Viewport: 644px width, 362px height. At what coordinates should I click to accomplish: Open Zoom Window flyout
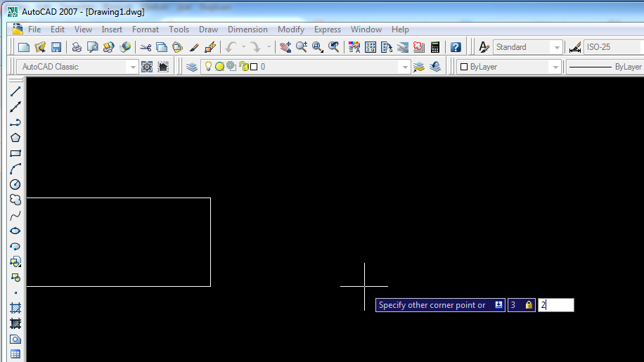coord(318,47)
